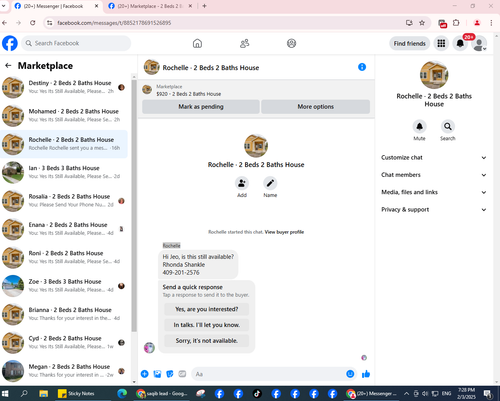Image resolution: width=500 pixels, height=401 pixels.
Task: Click the Search Facebook field
Action: coord(76,43)
